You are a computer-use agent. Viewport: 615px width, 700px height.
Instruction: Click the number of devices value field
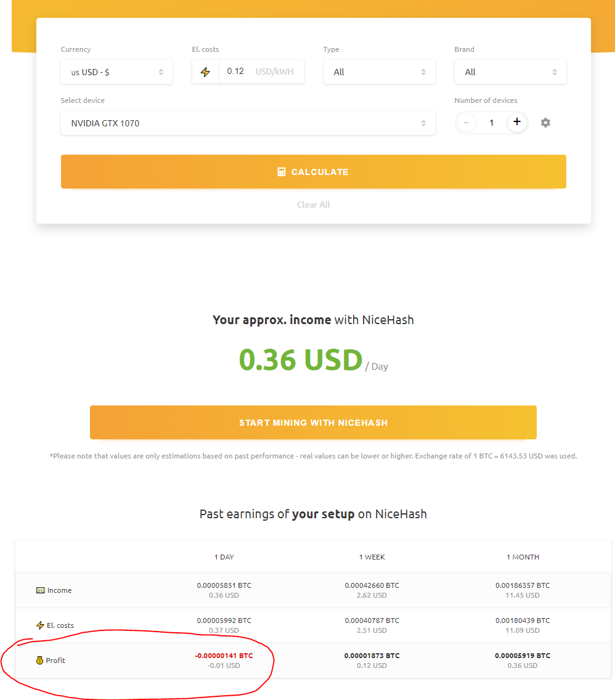pyautogui.click(x=492, y=123)
